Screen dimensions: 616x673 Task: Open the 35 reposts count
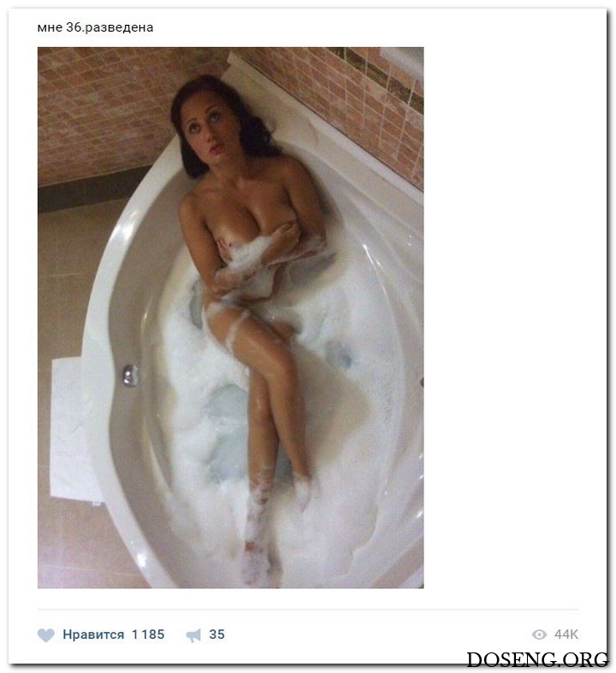pos(216,634)
